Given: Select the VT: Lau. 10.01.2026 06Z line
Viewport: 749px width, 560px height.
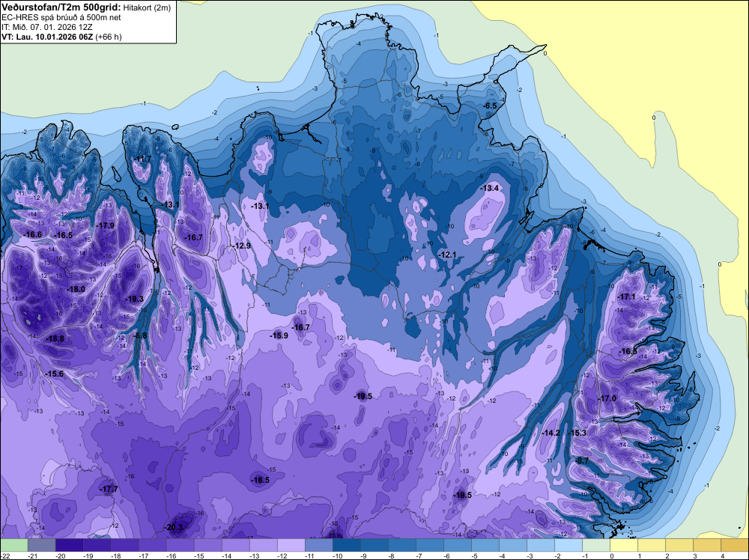Looking at the screenshot, I should [61, 37].
